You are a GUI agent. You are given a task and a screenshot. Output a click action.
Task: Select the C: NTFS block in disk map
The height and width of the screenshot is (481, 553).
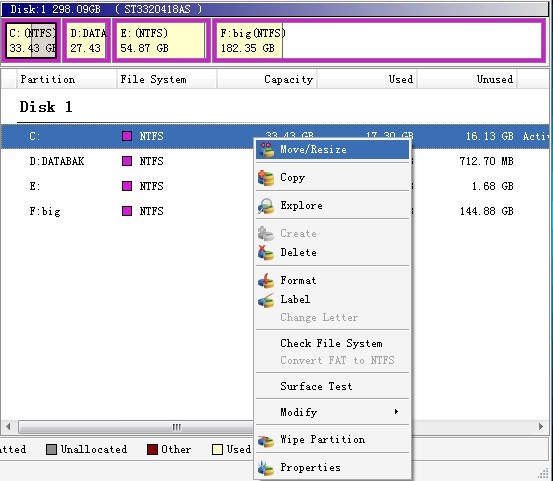(x=31, y=41)
